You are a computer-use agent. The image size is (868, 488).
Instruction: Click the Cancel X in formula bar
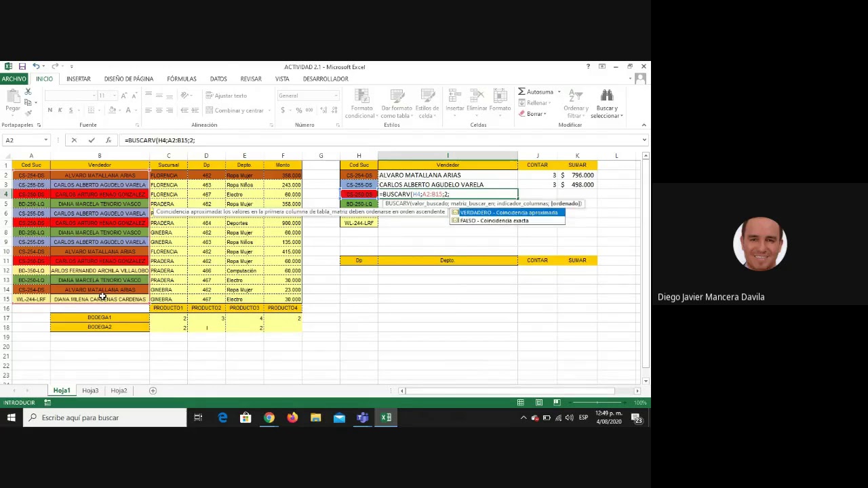(x=74, y=140)
